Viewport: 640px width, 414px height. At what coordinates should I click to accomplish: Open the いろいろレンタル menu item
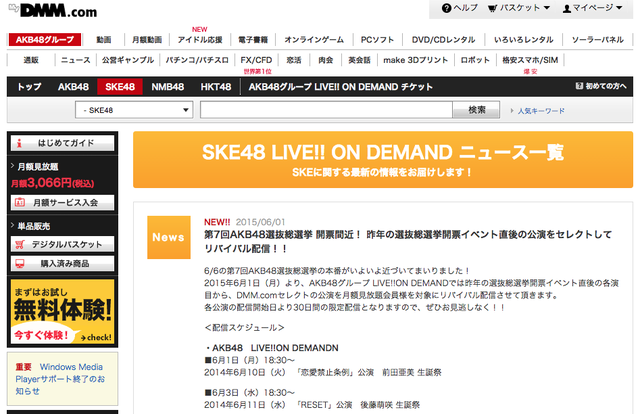point(523,40)
